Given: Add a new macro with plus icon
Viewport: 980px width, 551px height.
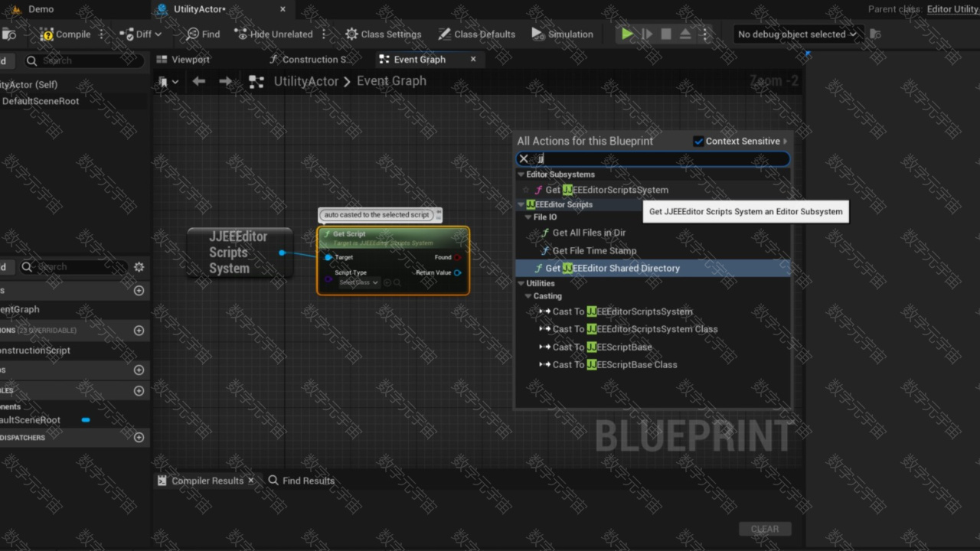Looking at the screenshot, I should pos(139,370).
